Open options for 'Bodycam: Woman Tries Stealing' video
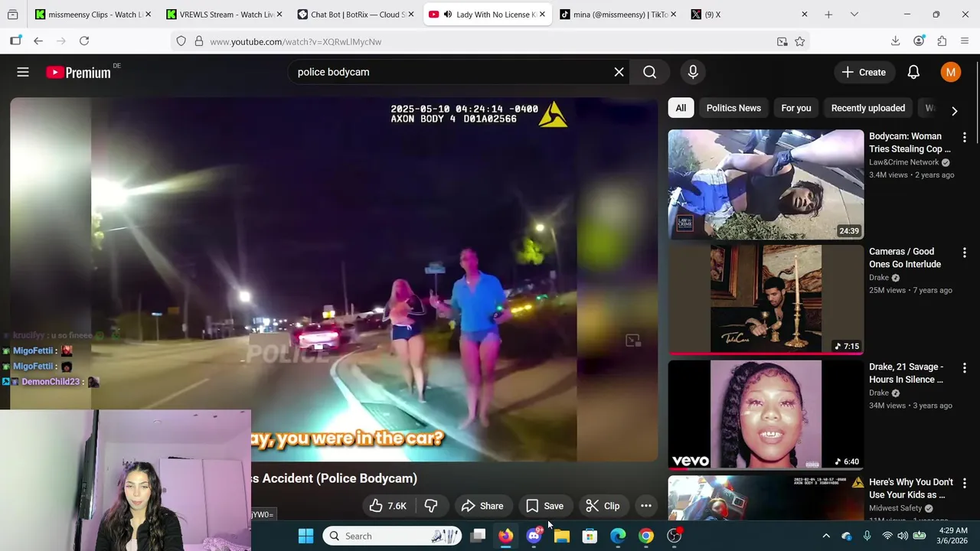Viewport: 980px width, 551px height. 965,137
